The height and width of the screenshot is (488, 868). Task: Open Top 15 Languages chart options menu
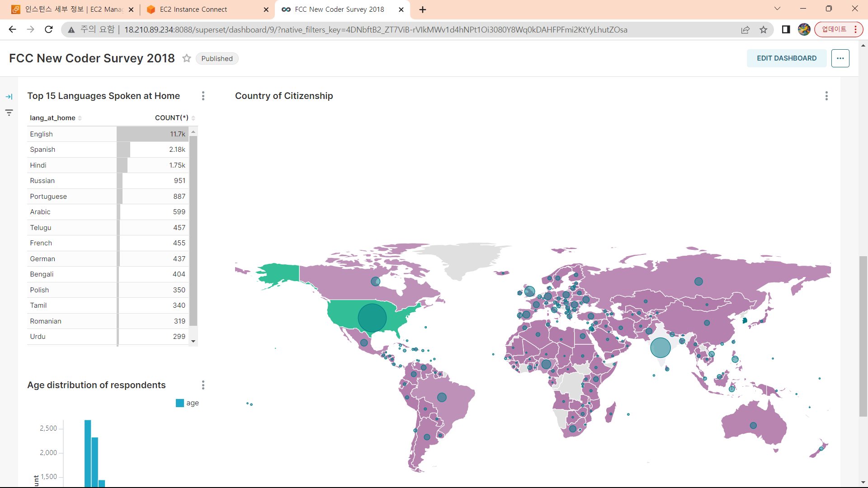coord(203,96)
